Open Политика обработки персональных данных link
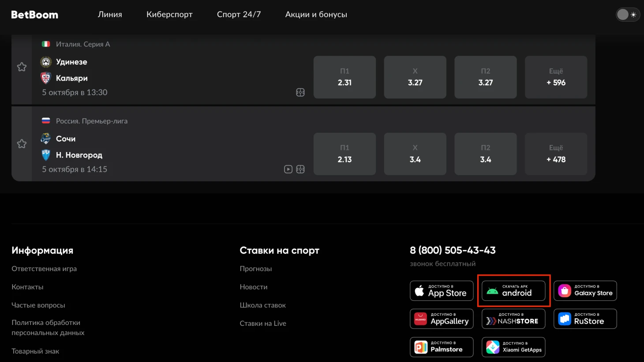This screenshot has width=644, height=362. tap(48, 328)
